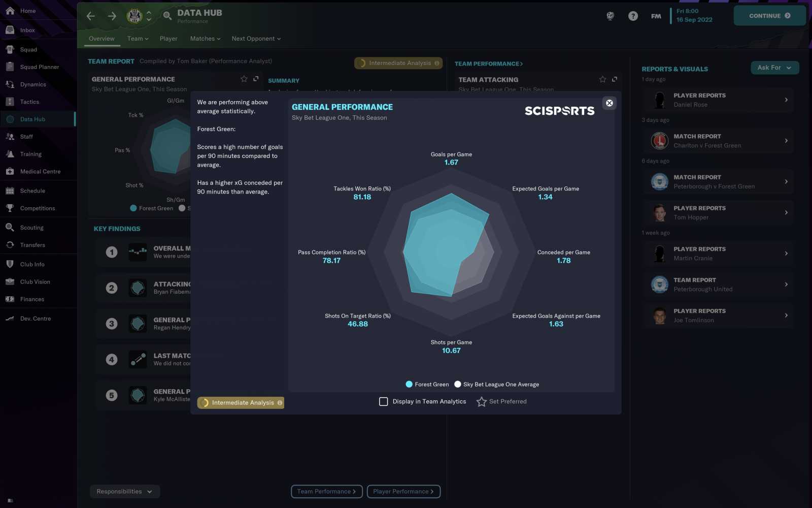Open Tom Hopper player report

718,213
